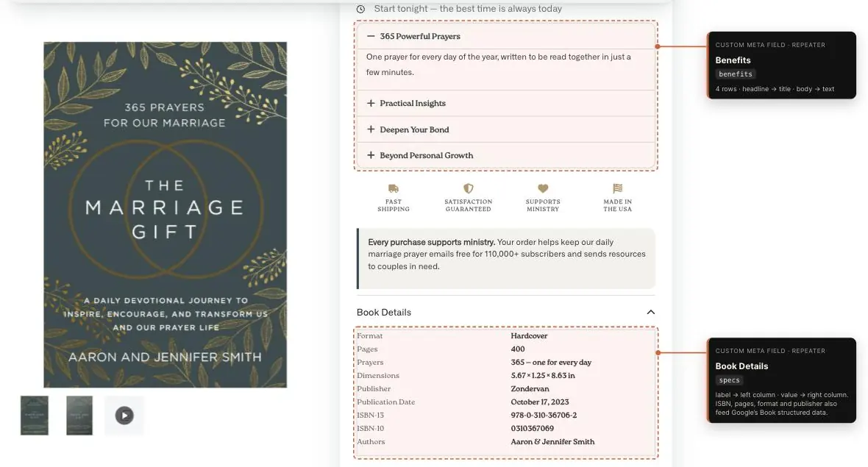The height and width of the screenshot is (467, 868).
Task: Click the 'specs' field key tag
Action: (x=729, y=380)
